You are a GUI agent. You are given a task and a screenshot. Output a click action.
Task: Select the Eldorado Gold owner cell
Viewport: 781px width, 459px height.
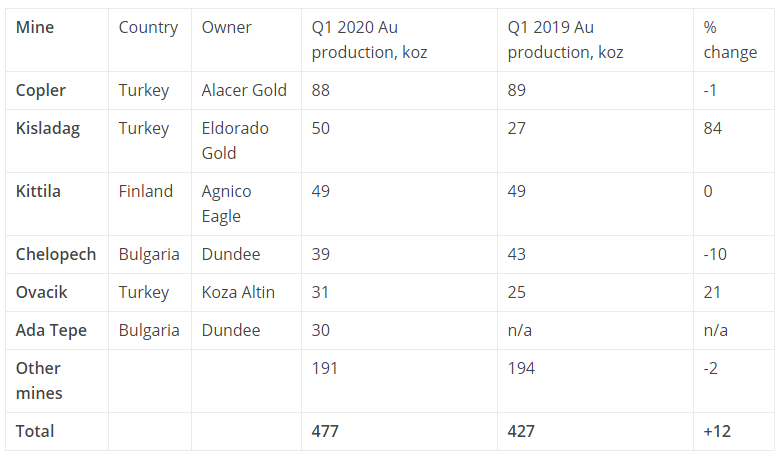[234, 140]
